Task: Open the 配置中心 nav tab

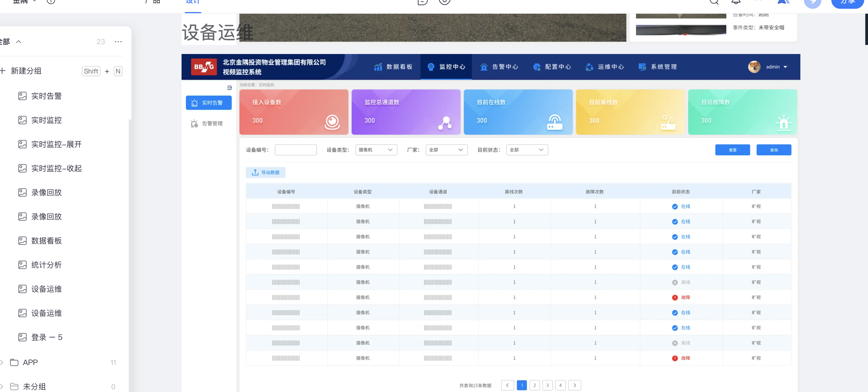Action: tap(552, 67)
